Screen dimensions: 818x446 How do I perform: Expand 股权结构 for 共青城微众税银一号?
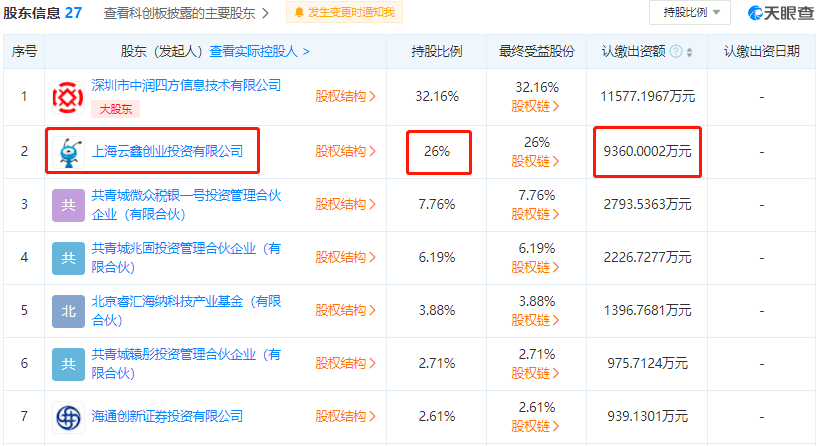(345, 204)
